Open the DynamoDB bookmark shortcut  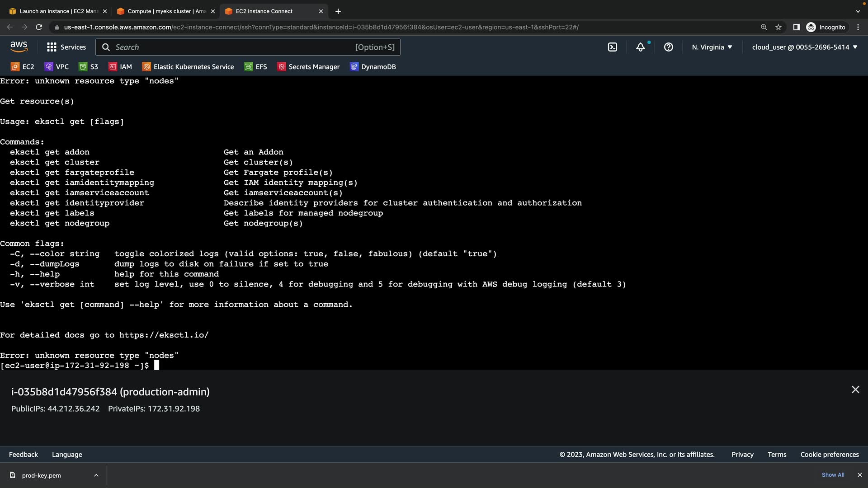click(373, 67)
